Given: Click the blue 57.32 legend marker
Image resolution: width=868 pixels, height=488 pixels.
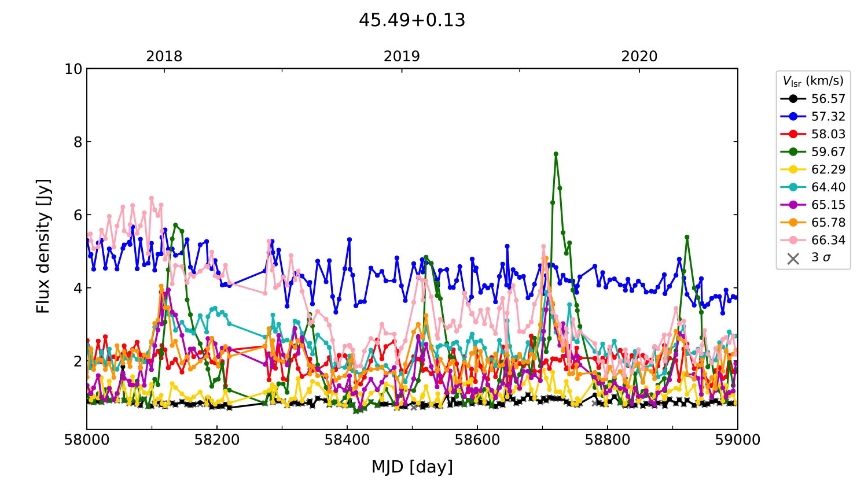Looking at the screenshot, I should coord(793,116).
